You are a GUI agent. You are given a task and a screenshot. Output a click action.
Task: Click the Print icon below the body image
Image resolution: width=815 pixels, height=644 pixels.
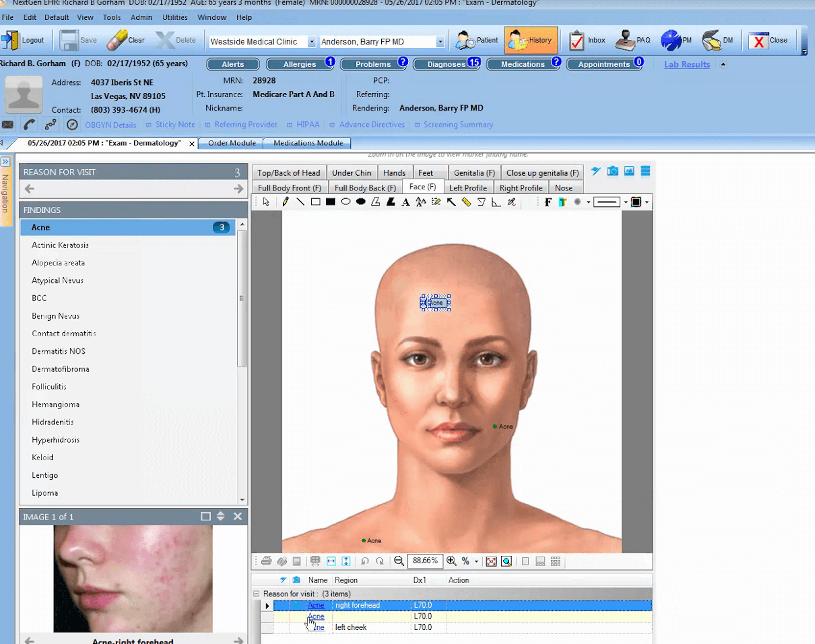(267, 561)
